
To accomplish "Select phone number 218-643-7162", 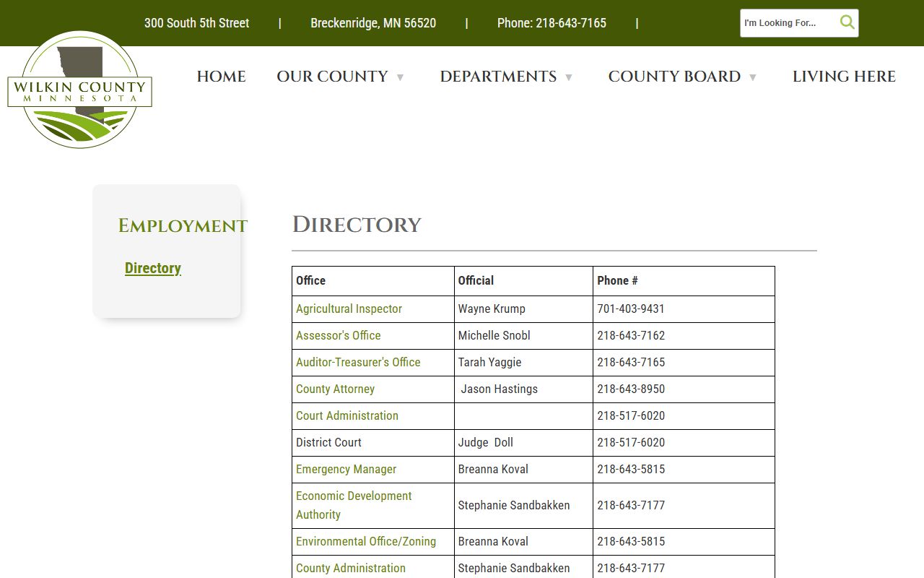I will coord(631,335).
